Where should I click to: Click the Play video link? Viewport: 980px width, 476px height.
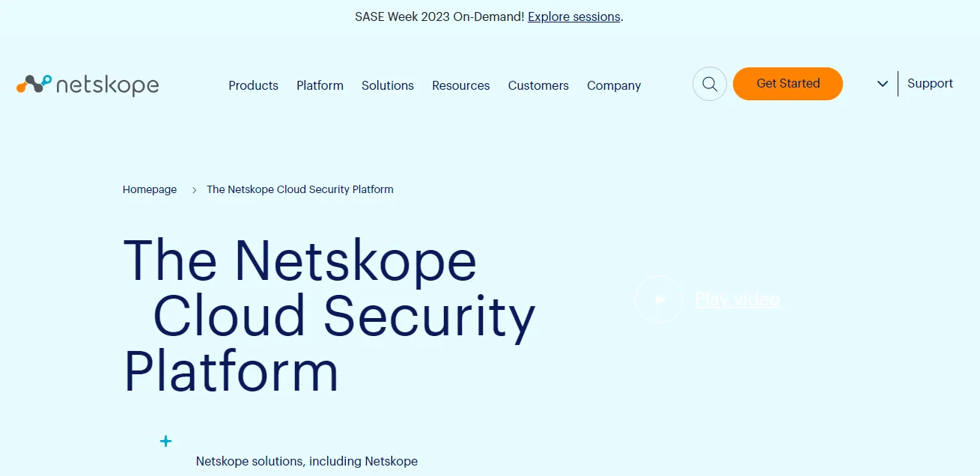[737, 299]
